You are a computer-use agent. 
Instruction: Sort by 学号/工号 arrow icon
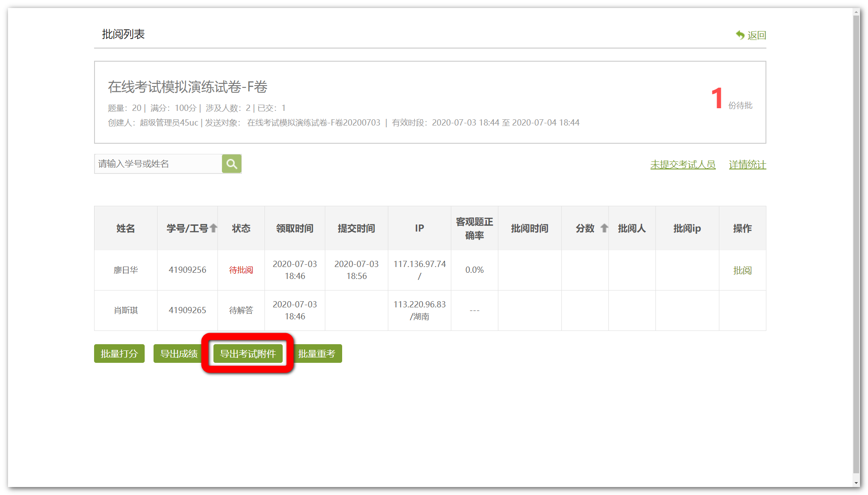[x=213, y=228]
